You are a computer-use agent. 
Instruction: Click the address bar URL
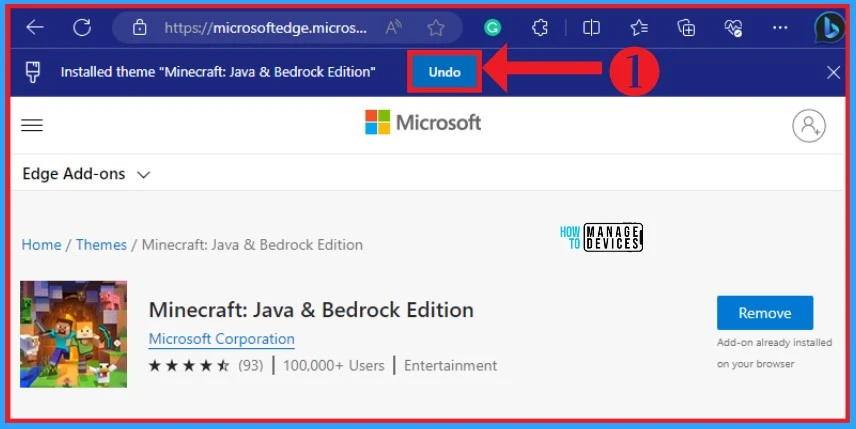coord(265,27)
